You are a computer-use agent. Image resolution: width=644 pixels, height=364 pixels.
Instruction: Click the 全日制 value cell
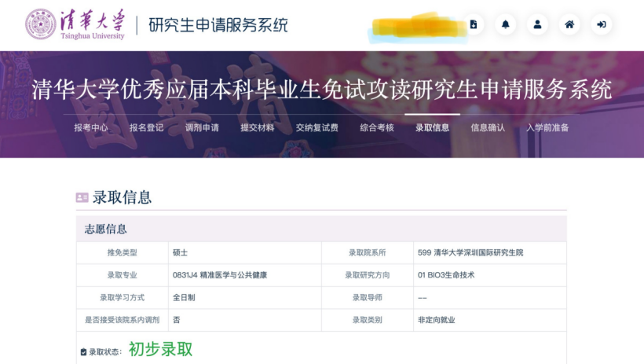(x=245, y=297)
